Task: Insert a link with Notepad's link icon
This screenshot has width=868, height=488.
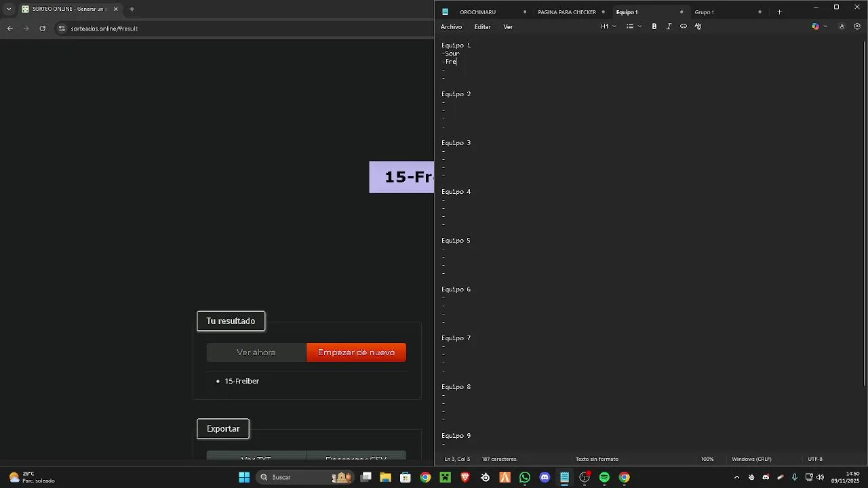Action: tap(684, 26)
